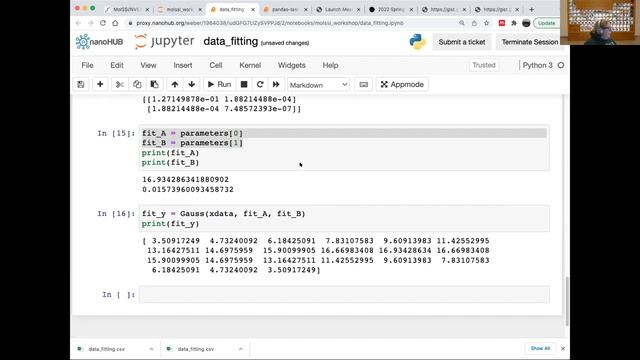
Task: Switch to the Launch browser tab
Action: point(338,9)
